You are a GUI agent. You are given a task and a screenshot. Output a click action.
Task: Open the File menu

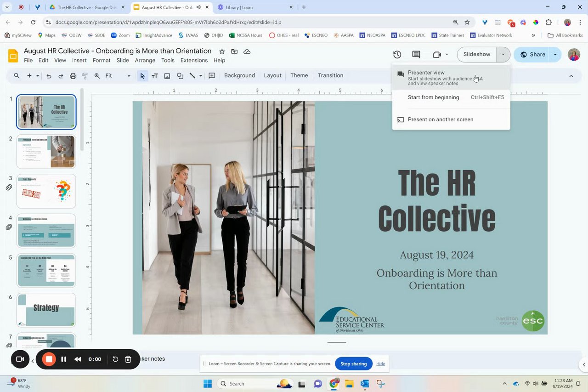(28, 60)
